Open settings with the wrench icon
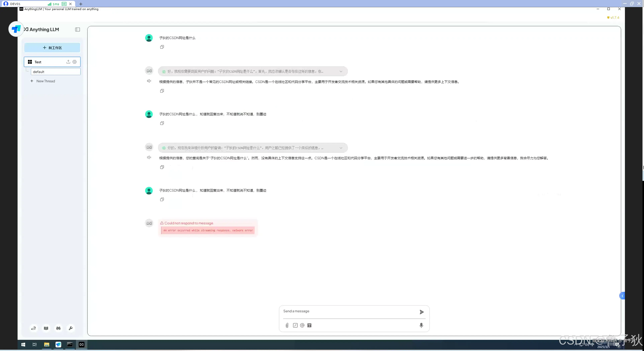This screenshot has height=351, width=644. pos(70,328)
